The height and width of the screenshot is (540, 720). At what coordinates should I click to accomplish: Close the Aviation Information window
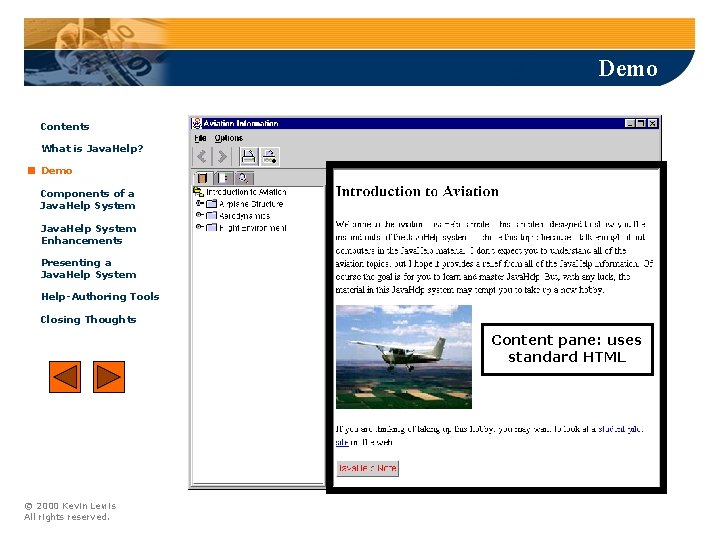click(x=652, y=123)
